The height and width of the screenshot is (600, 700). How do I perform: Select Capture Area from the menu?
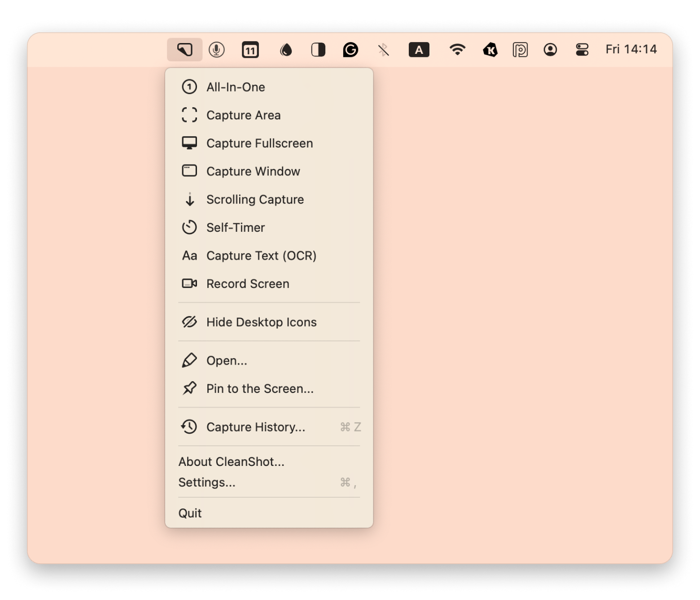[x=243, y=115]
